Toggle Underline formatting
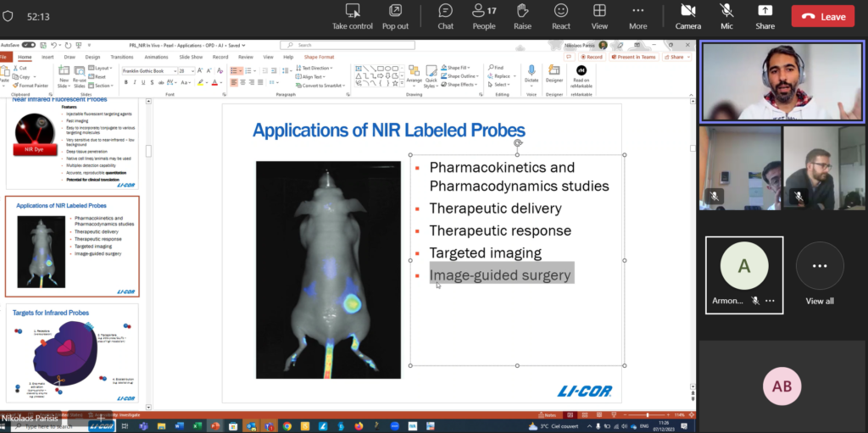Screen dimensions: 868x433 pyautogui.click(x=143, y=82)
